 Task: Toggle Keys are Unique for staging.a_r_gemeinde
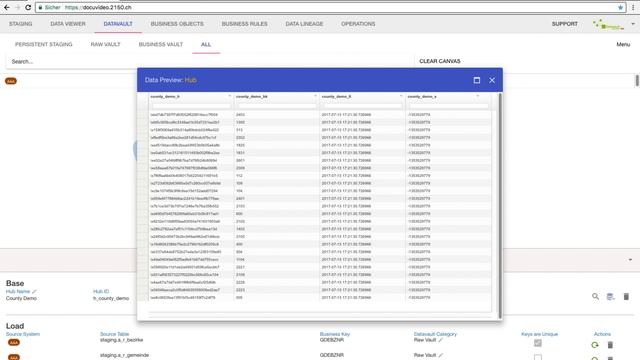[538, 358]
